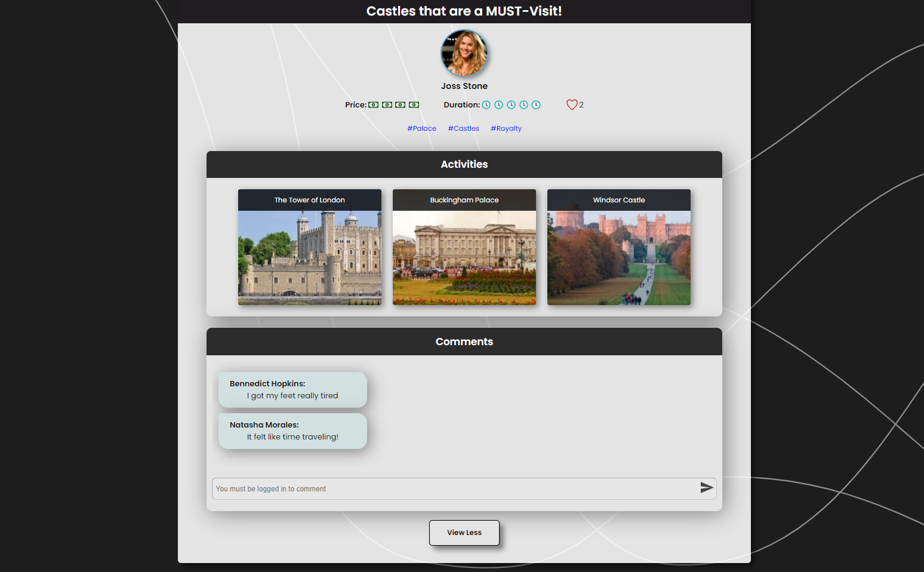Click the third duration clock icon
Viewport: 924px width, 572px height.
[x=511, y=105]
